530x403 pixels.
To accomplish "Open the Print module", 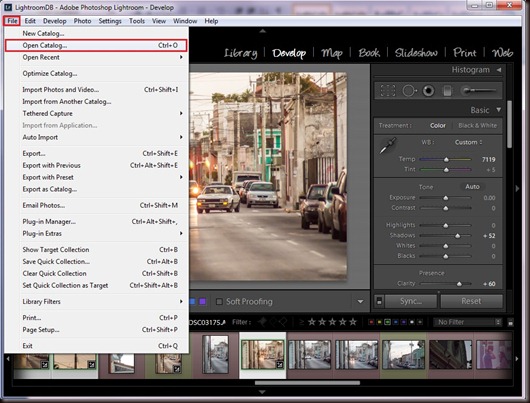I will click(x=465, y=53).
